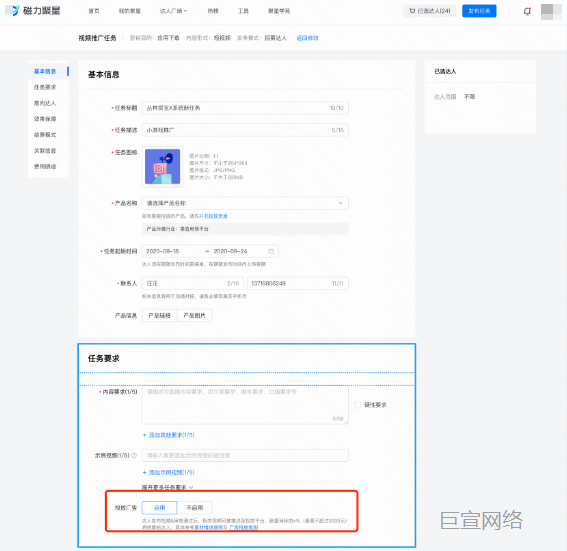567x551 pixels.
Task: Jump to 结算模式 in the side navigation
Action: (x=45, y=134)
